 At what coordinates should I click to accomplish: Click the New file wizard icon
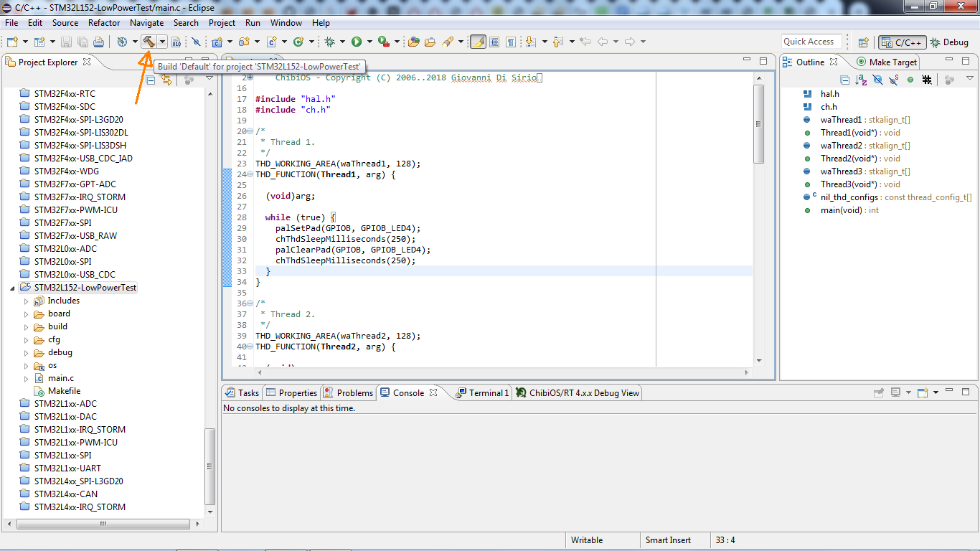pyautogui.click(x=11, y=42)
